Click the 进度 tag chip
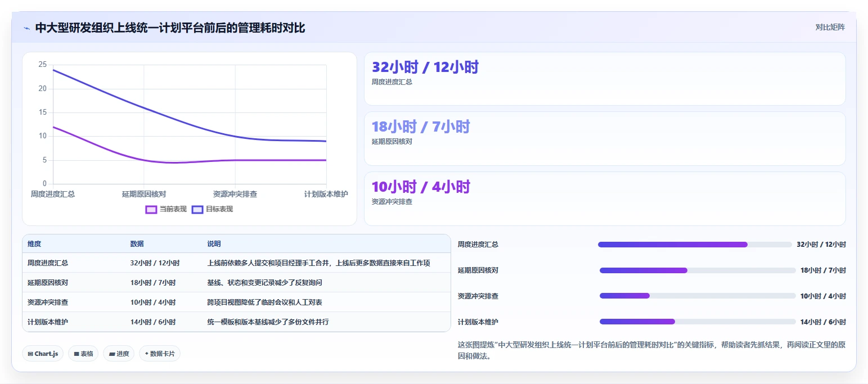Screen dimensions: 868x384 pyautogui.click(x=119, y=354)
